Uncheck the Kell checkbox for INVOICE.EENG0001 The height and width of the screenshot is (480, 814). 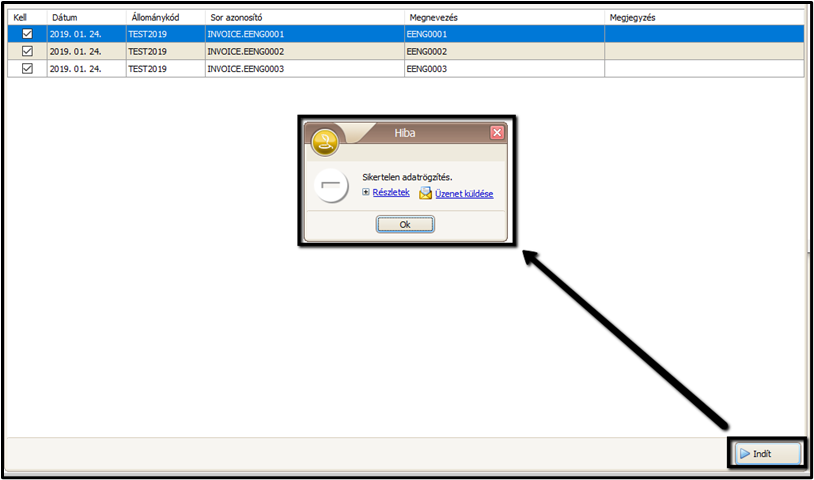pos(27,34)
